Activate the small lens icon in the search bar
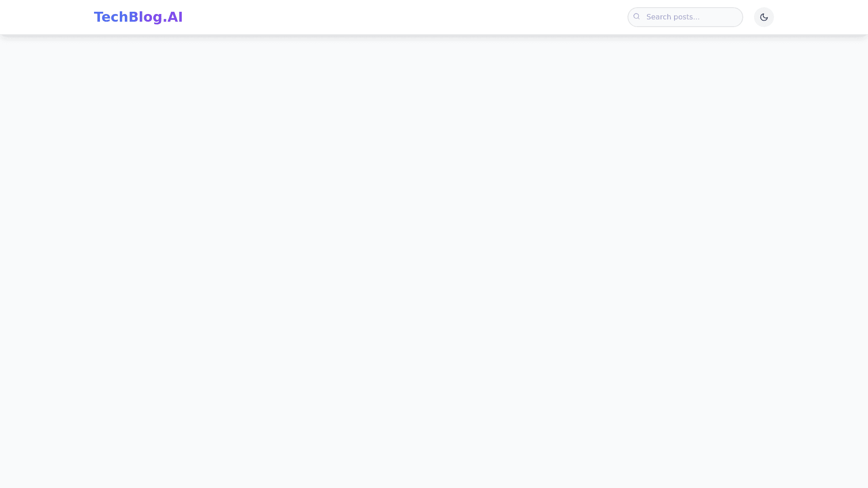This screenshot has width=868, height=488. (637, 17)
